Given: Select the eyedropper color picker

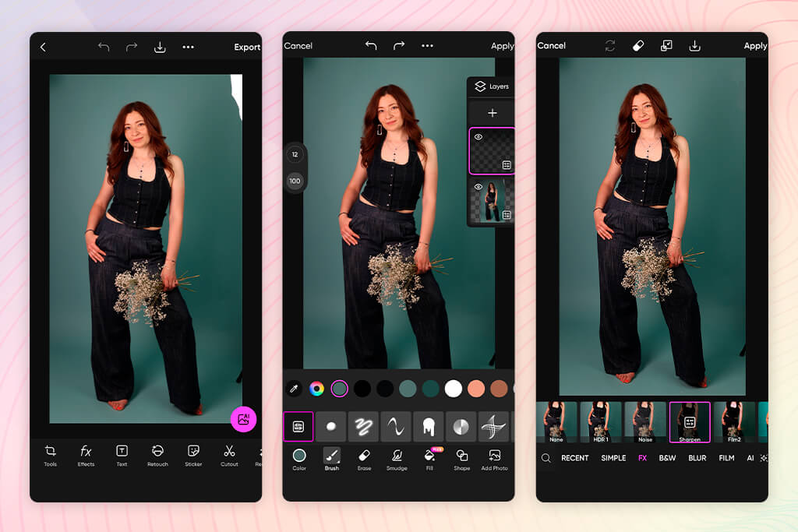Looking at the screenshot, I should (x=294, y=389).
